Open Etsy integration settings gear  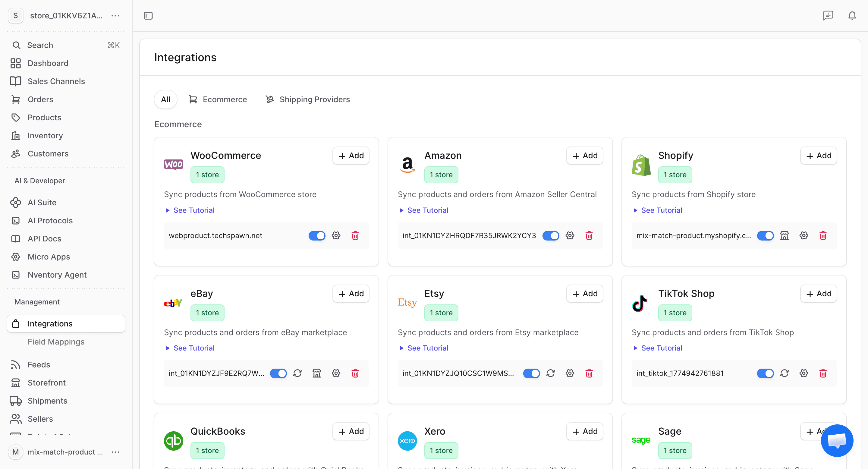pos(570,373)
